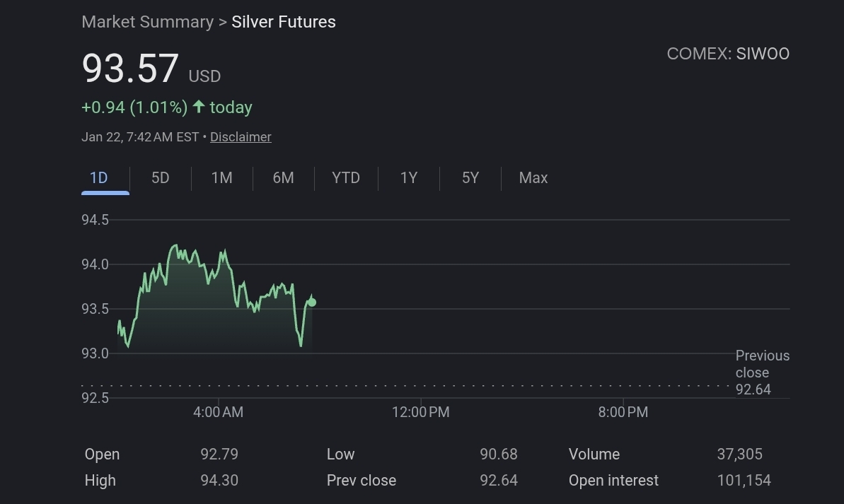Click the Previous close 92.64 chart label
The width and height of the screenshot is (844, 504).
coord(762,373)
